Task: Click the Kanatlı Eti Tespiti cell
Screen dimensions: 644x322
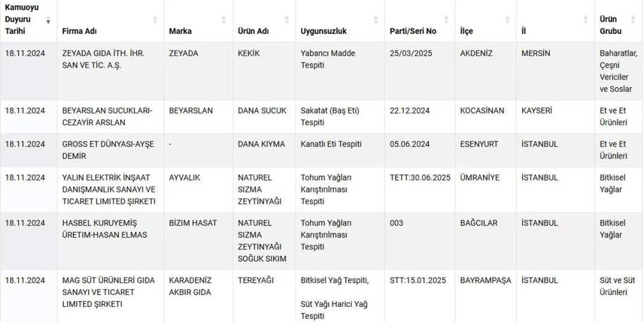Action: [340, 150]
